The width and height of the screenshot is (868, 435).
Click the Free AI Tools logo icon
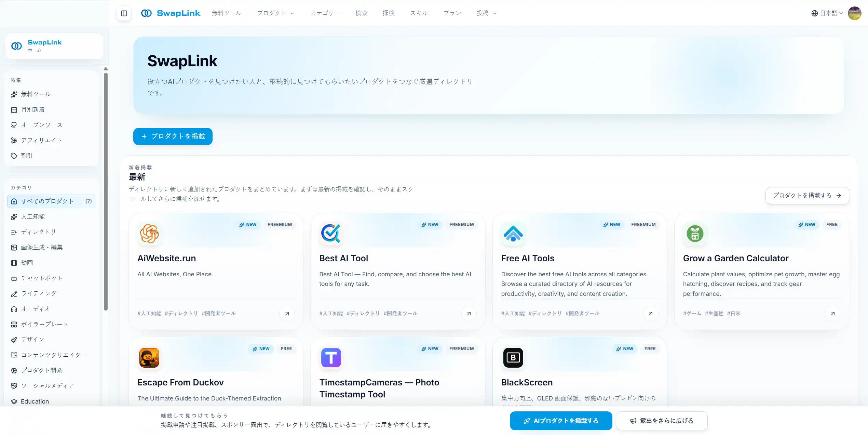pyautogui.click(x=513, y=234)
